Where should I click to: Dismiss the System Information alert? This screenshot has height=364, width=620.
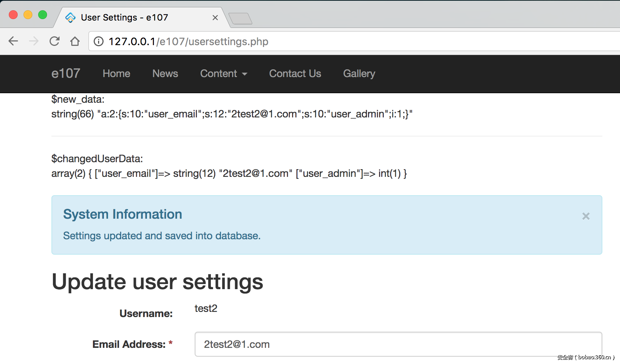coord(586,216)
